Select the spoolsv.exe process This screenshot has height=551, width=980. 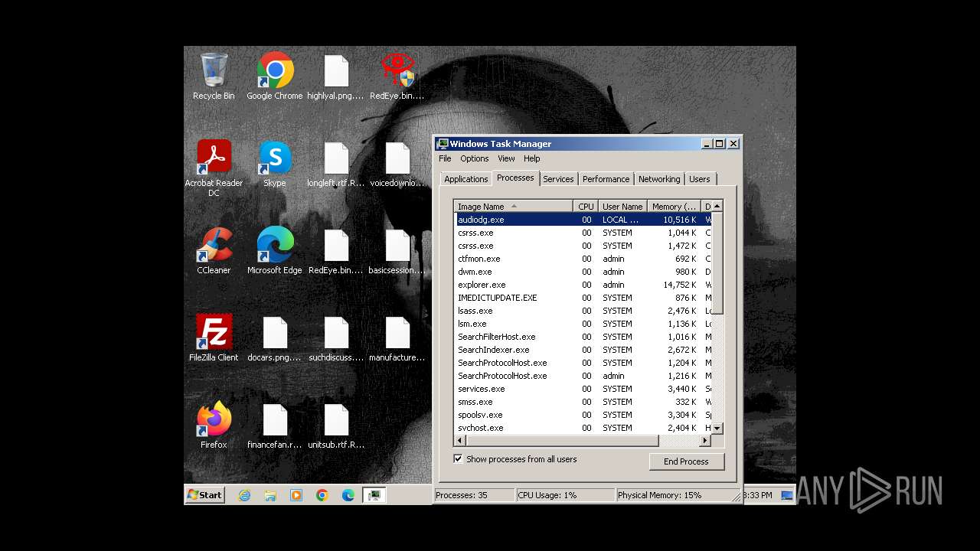click(583, 415)
